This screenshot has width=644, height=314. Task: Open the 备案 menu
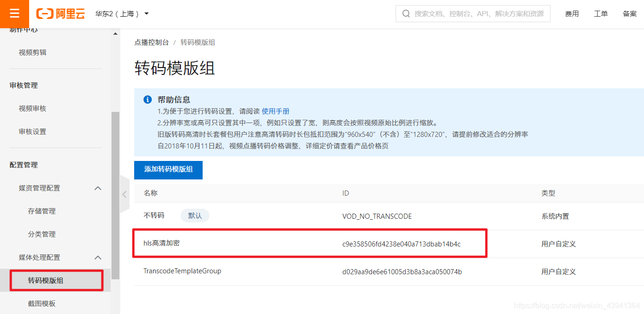pyautogui.click(x=629, y=14)
